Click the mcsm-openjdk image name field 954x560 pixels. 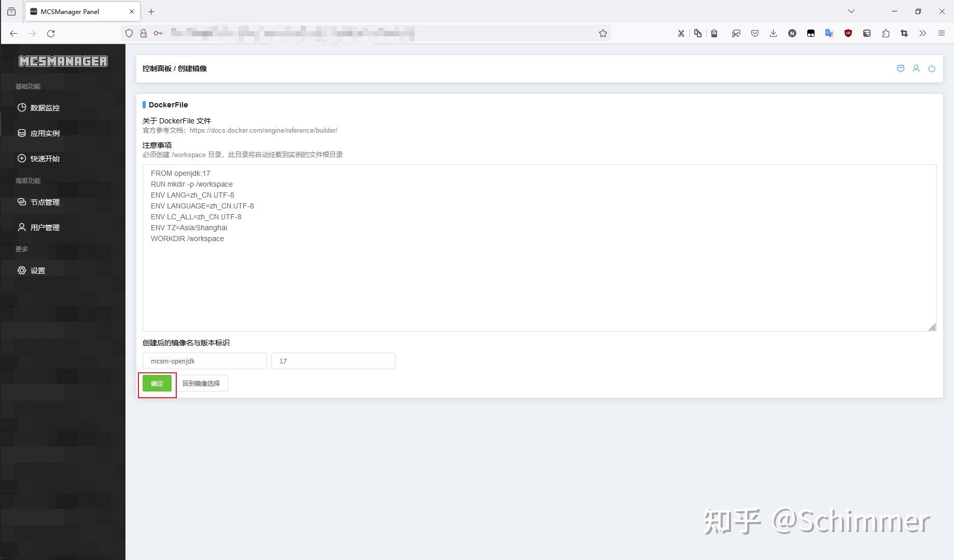click(204, 360)
